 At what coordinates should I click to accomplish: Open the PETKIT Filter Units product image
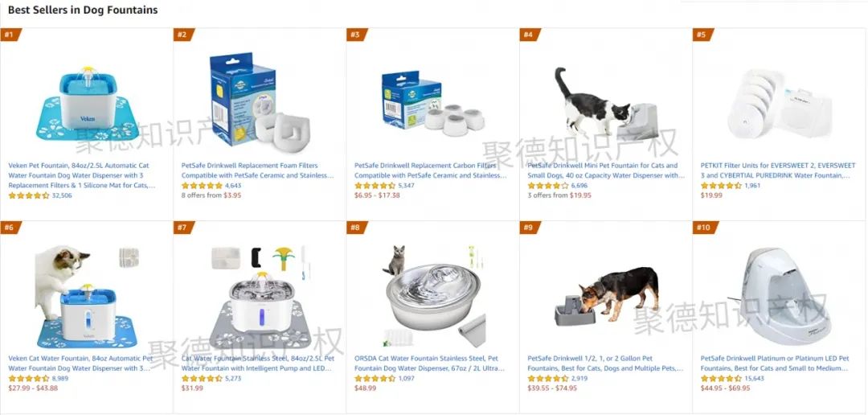(780, 104)
